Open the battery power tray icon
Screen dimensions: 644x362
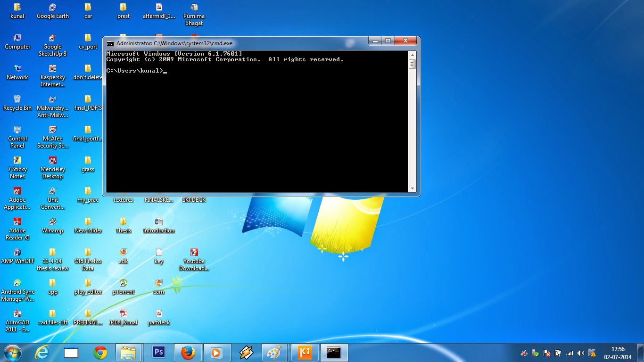pos(558,353)
